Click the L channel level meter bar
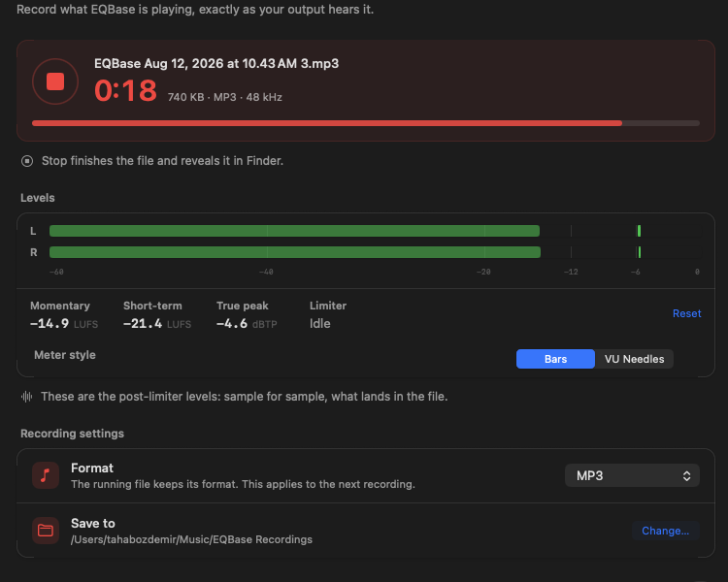728x582 pixels. [294, 231]
